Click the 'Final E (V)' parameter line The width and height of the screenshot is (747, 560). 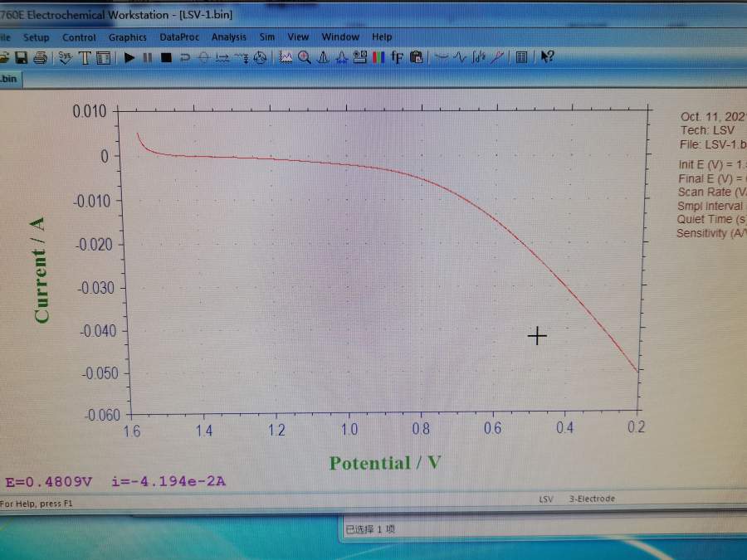click(x=713, y=178)
